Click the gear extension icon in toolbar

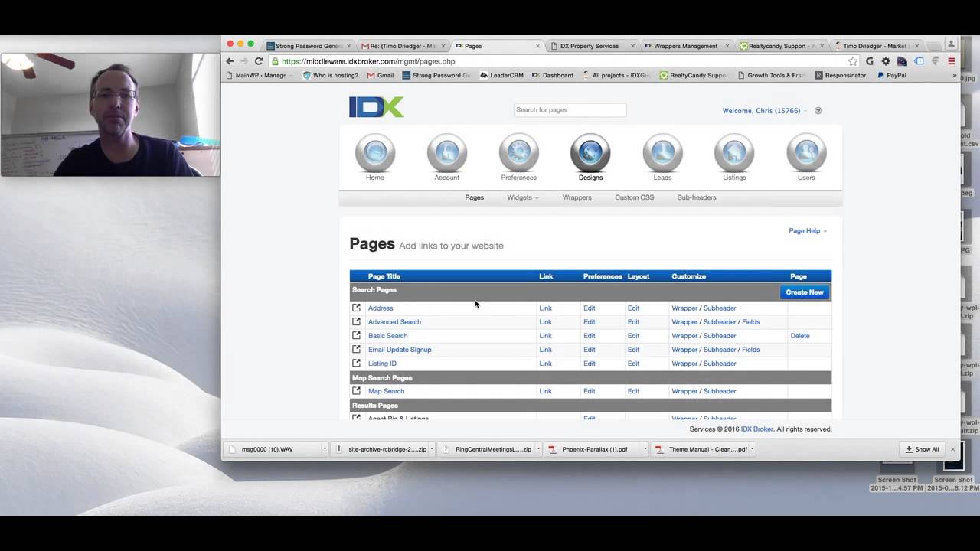[x=886, y=61]
